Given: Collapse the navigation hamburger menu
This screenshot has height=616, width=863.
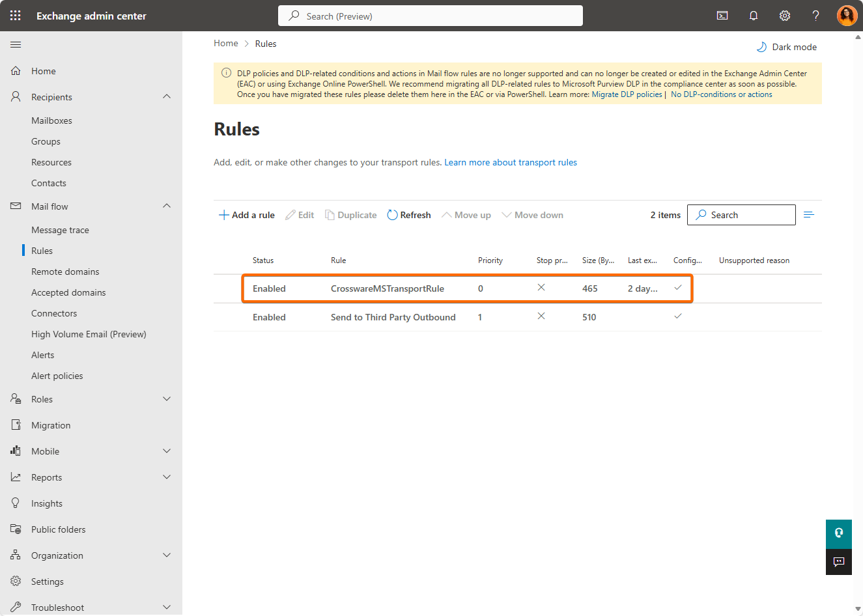Looking at the screenshot, I should (x=16, y=44).
